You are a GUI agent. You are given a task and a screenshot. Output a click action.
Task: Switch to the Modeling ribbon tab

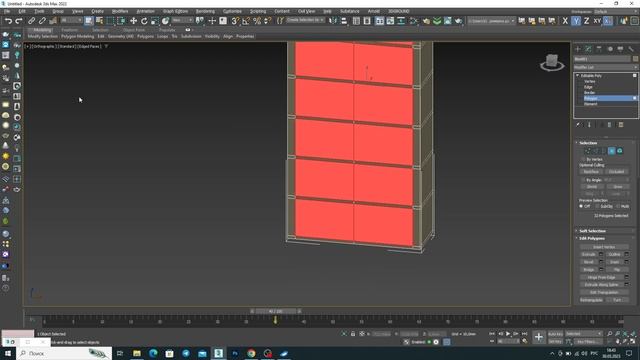click(x=42, y=30)
